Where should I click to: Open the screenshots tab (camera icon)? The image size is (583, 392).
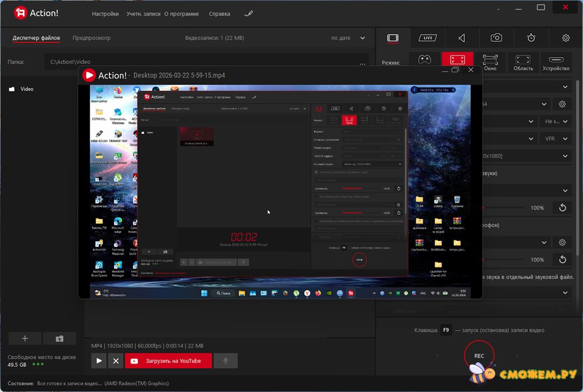click(x=496, y=38)
